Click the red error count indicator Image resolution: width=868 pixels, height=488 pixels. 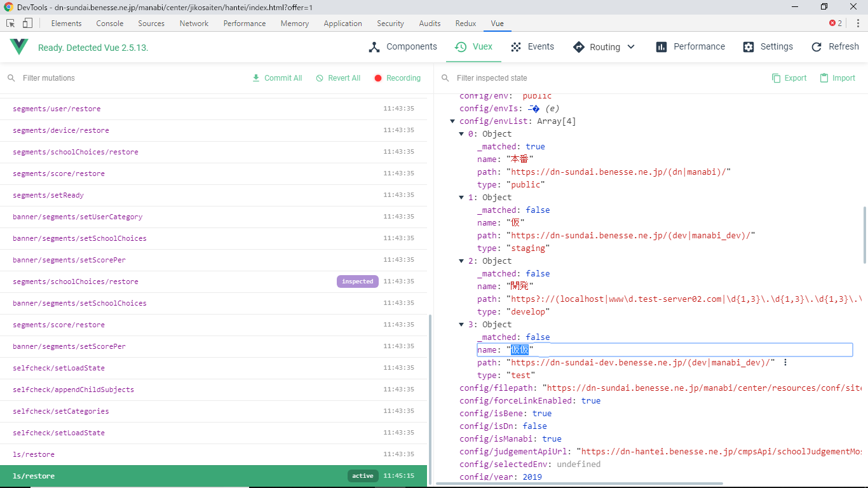point(835,24)
